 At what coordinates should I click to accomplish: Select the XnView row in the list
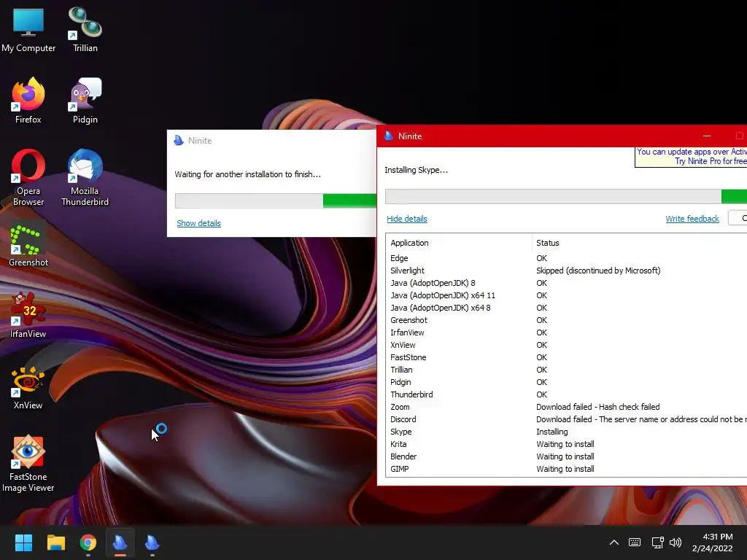coord(567,345)
